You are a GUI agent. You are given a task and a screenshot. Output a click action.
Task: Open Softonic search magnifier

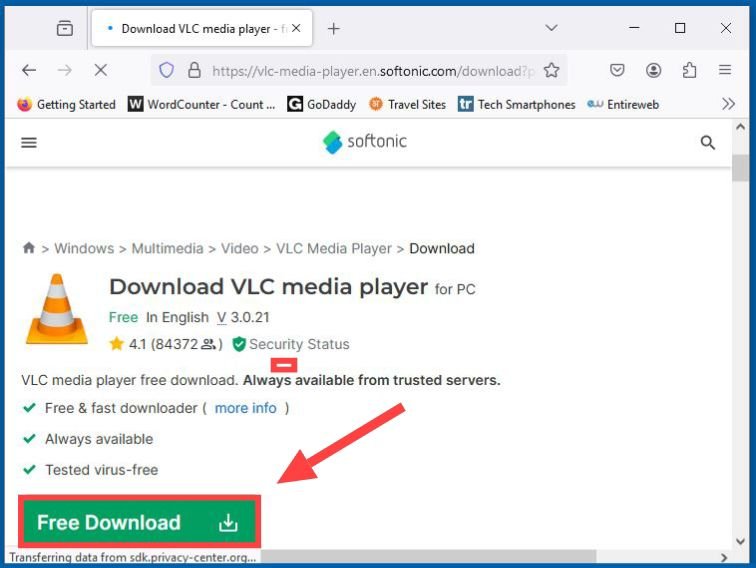[x=707, y=143]
